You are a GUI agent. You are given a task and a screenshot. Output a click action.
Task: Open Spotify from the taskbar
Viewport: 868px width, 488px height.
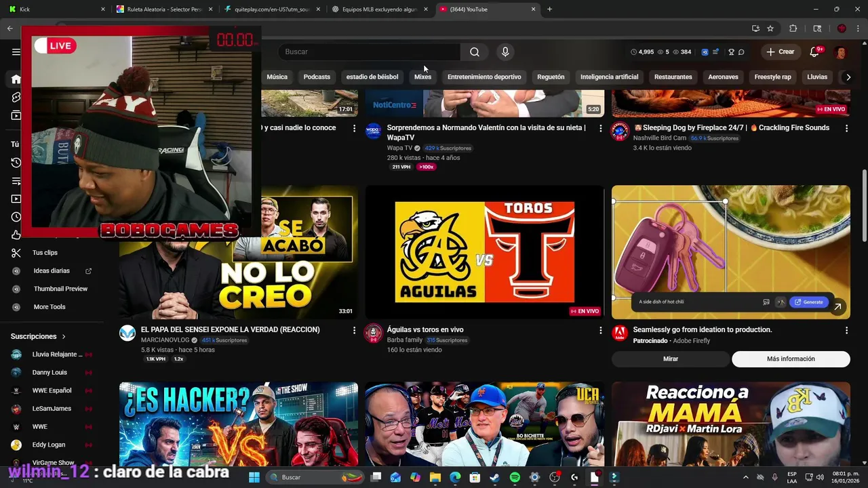pos(515,477)
